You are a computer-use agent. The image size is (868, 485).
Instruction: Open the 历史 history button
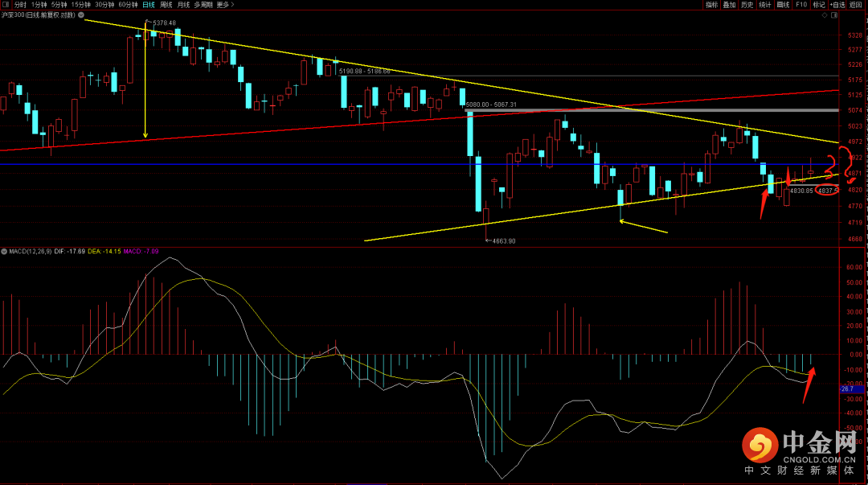[x=747, y=5]
